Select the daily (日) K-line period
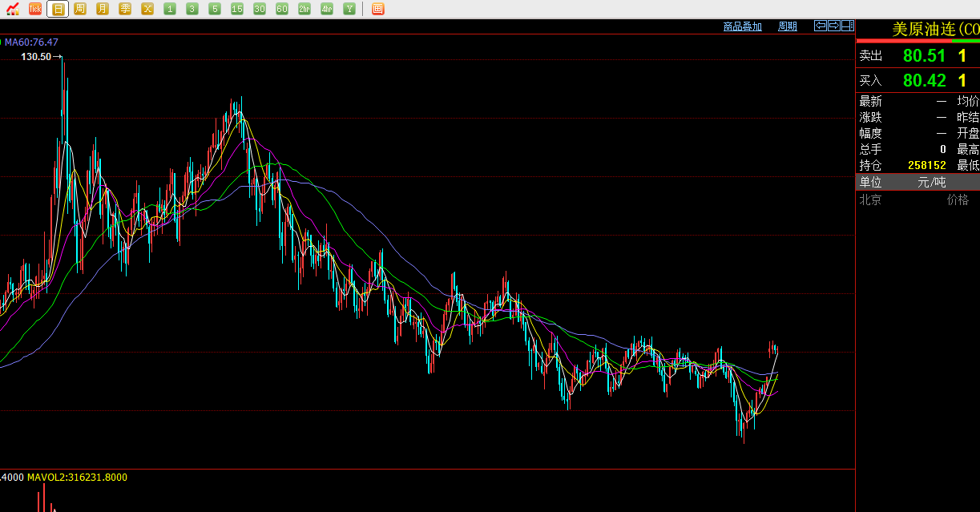 tap(58, 9)
